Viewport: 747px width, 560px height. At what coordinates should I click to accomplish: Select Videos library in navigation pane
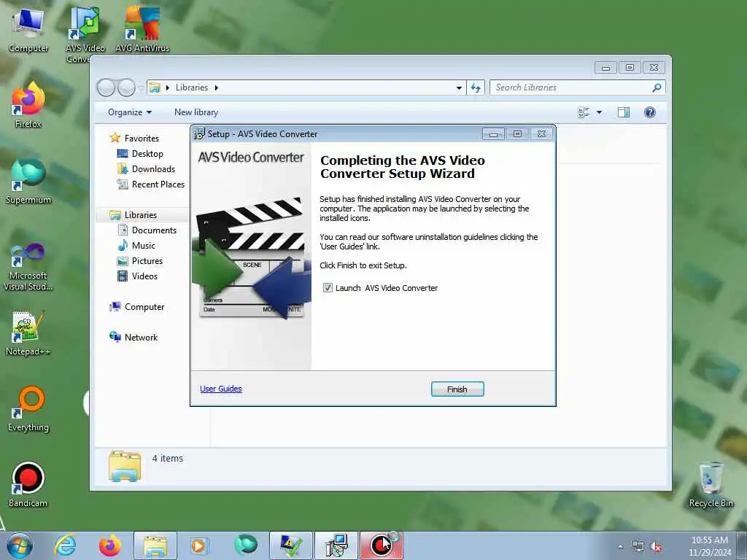point(144,276)
